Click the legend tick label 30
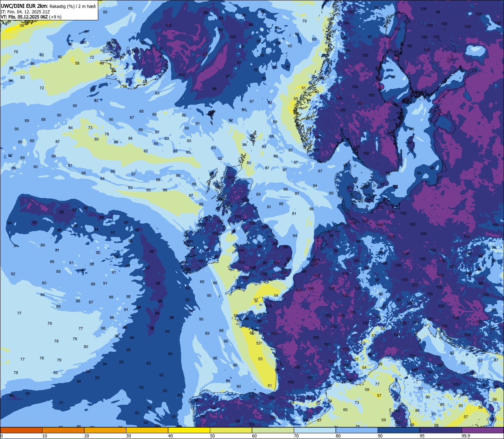504x439 pixels. click(128, 436)
